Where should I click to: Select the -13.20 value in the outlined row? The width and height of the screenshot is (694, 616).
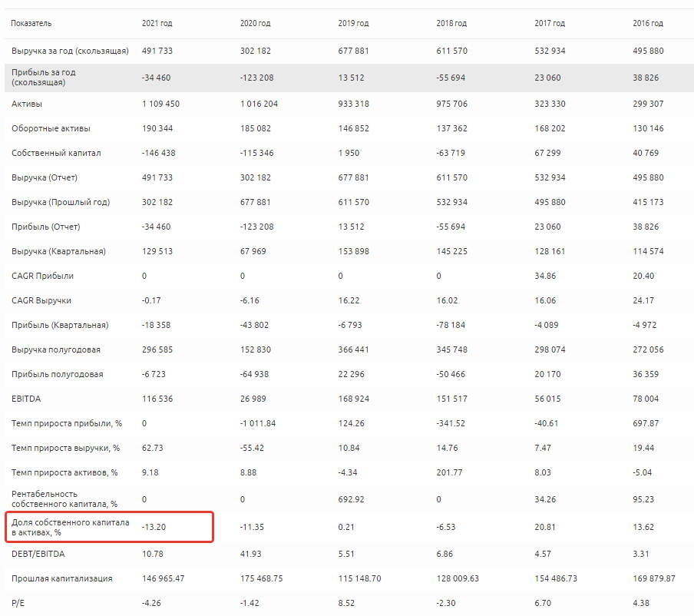(155, 528)
